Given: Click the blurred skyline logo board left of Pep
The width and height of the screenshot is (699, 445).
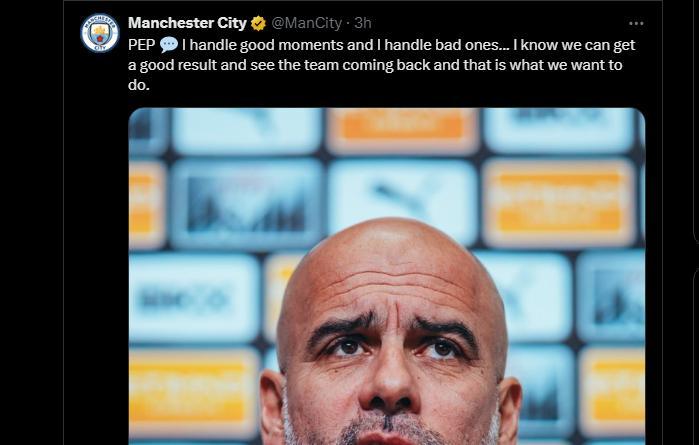Looking at the screenshot, I should 247,203.
